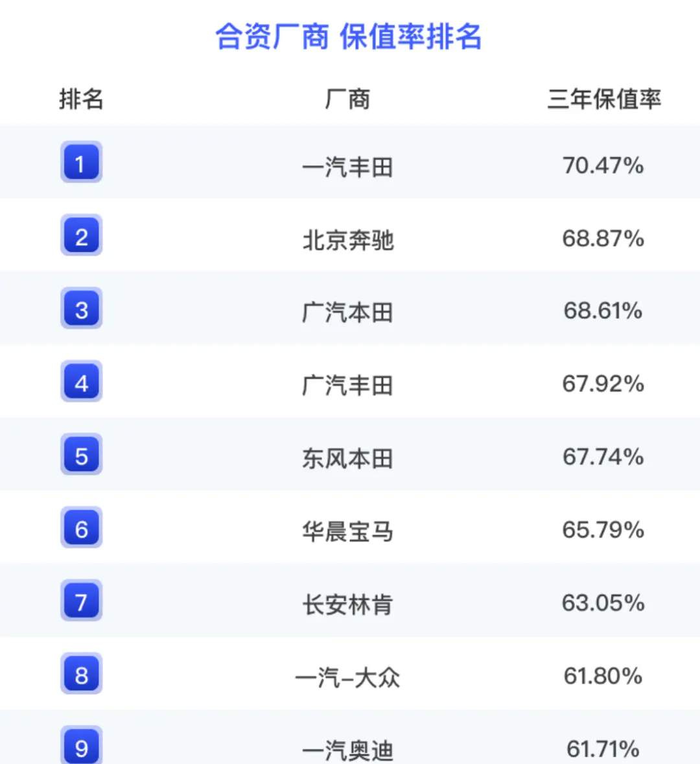Tap the partially visible rank 9 badge
700x764 pixels.
(x=81, y=745)
